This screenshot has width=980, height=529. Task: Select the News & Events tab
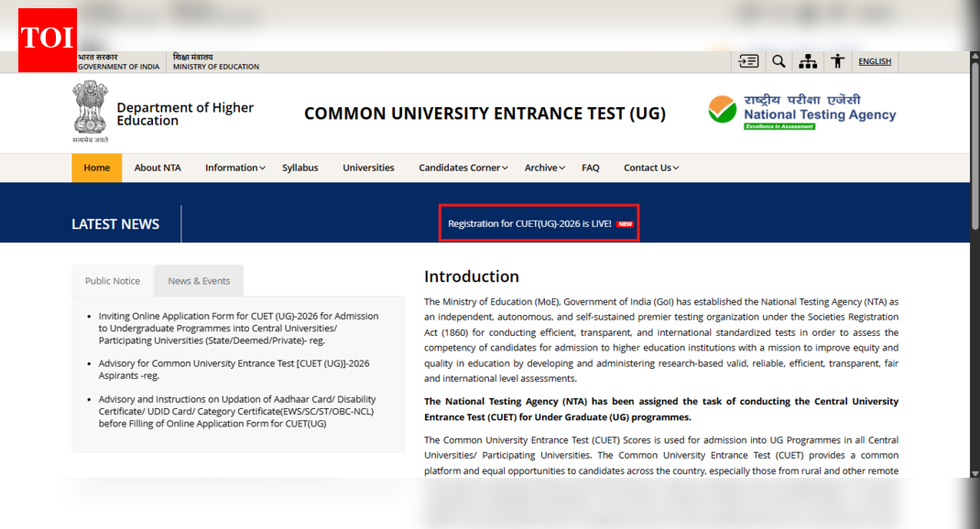click(x=199, y=281)
